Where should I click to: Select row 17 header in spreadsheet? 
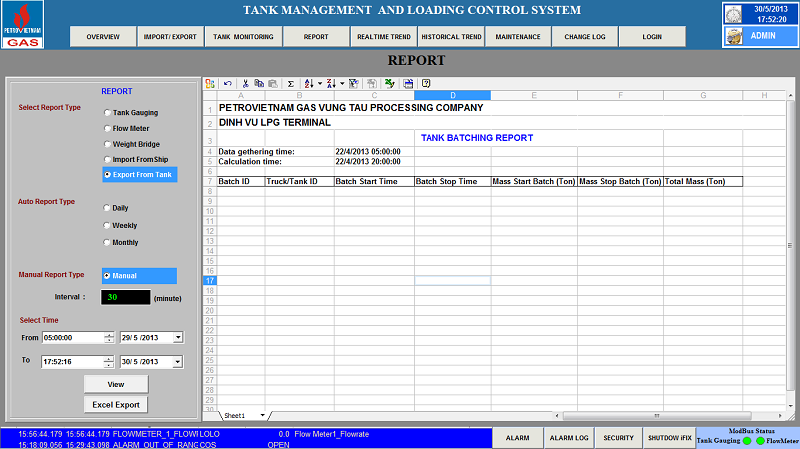210,281
